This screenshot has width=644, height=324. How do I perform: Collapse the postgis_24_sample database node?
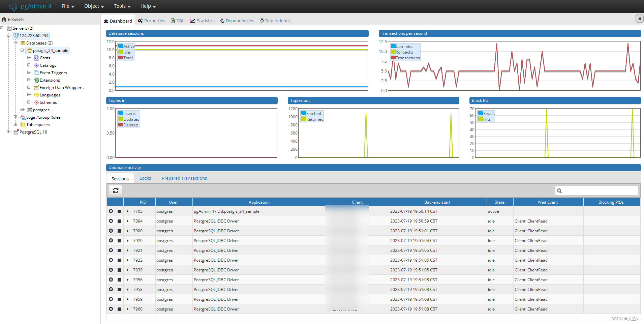click(22, 50)
